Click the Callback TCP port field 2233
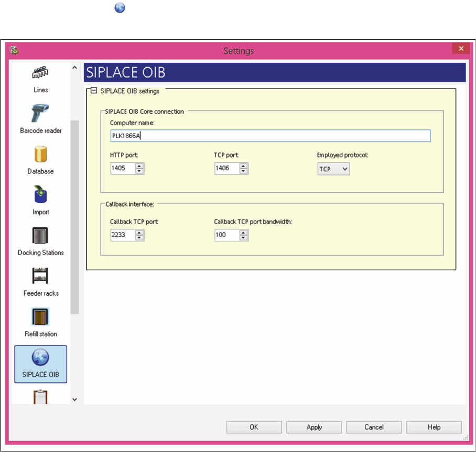476x452 pixels. pos(123,235)
